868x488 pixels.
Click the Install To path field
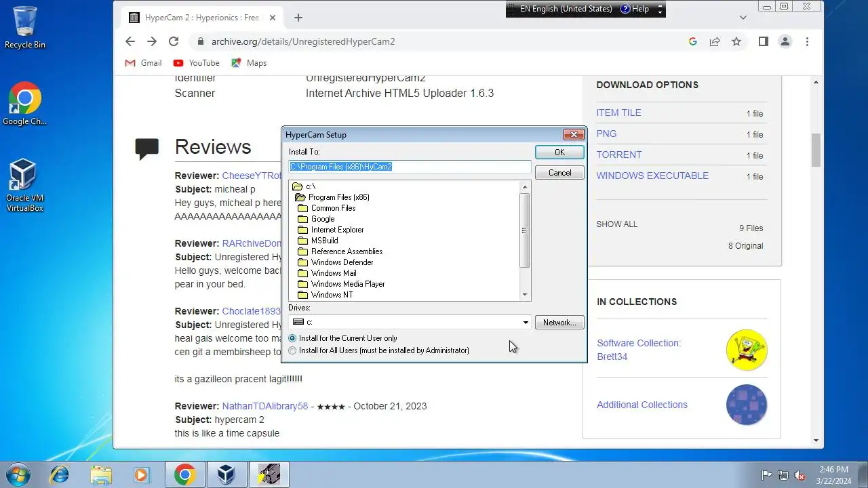point(410,167)
